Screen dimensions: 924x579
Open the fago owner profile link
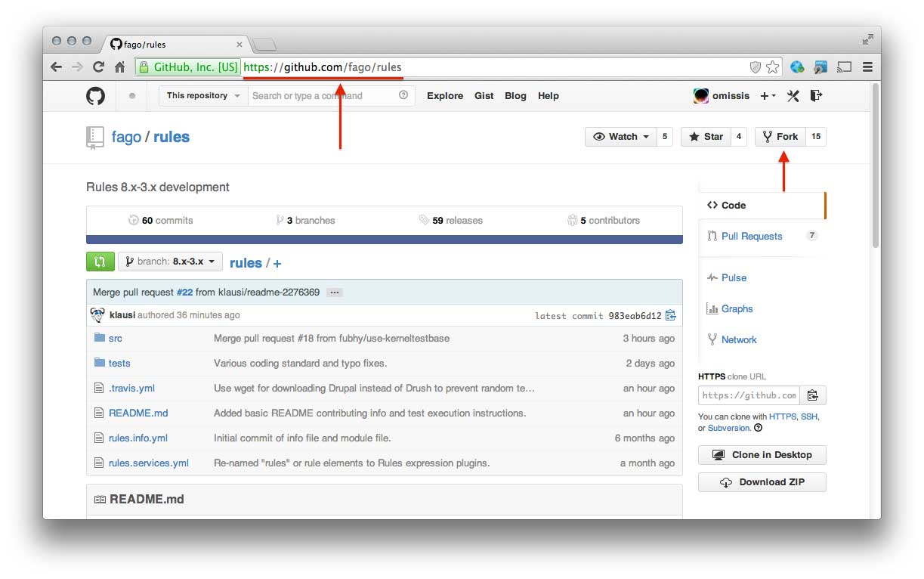pos(126,137)
